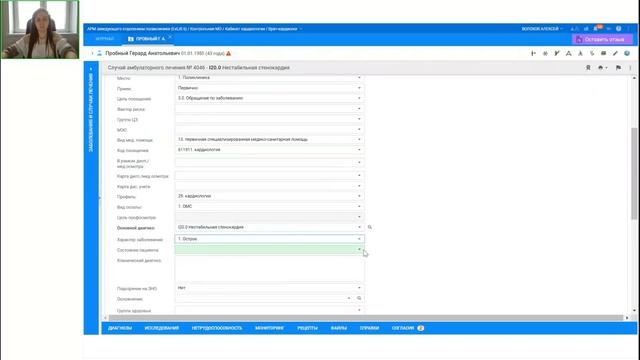The width and height of the screenshot is (640, 360).
Task: Click the certificate ribbon icon in case header
Action: [x=588, y=68]
